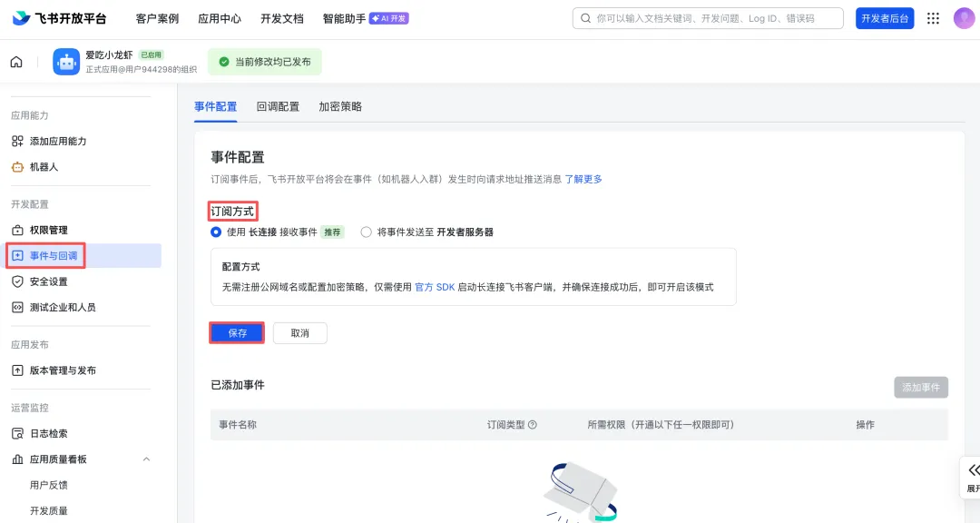Click the 添加应用能力 sidebar icon
Screen dimensions: 980x523
point(17,141)
